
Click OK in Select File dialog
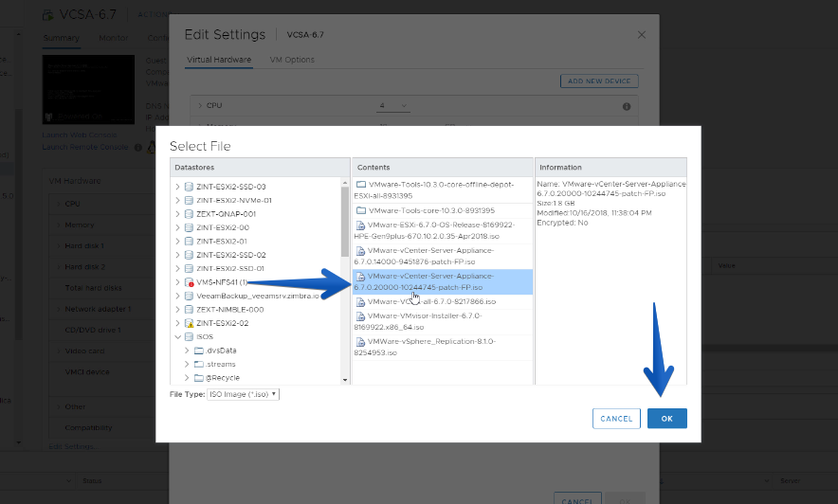tap(667, 419)
